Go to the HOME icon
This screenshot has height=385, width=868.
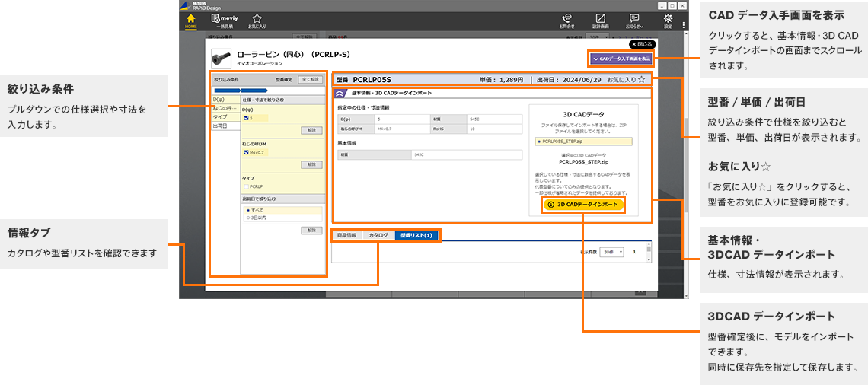[191, 20]
